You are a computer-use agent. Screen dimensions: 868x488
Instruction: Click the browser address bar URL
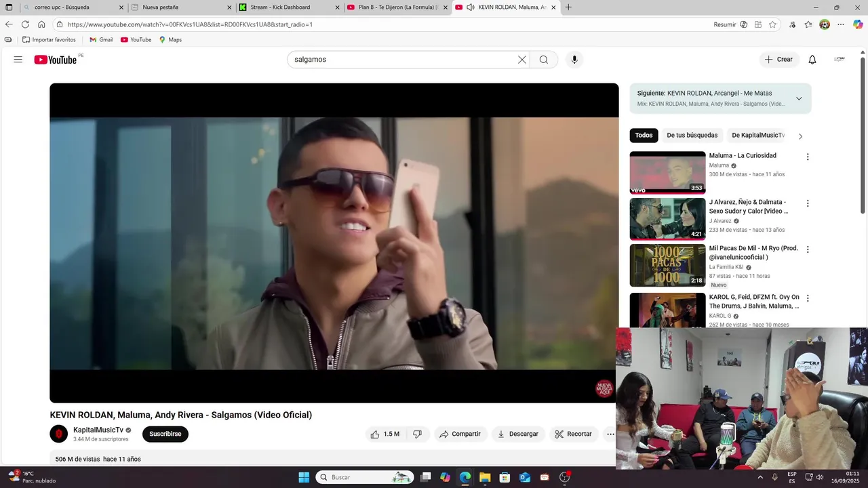tap(190, 24)
